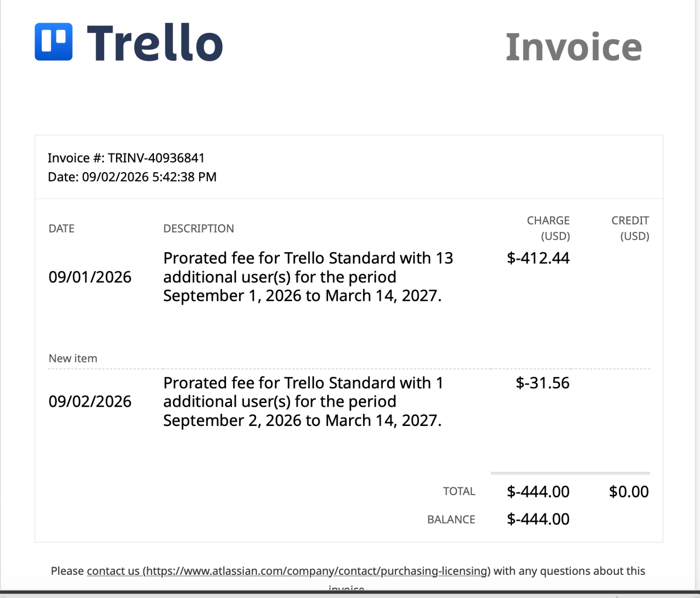Click the BALANCE amount $-444.00

tap(538, 519)
